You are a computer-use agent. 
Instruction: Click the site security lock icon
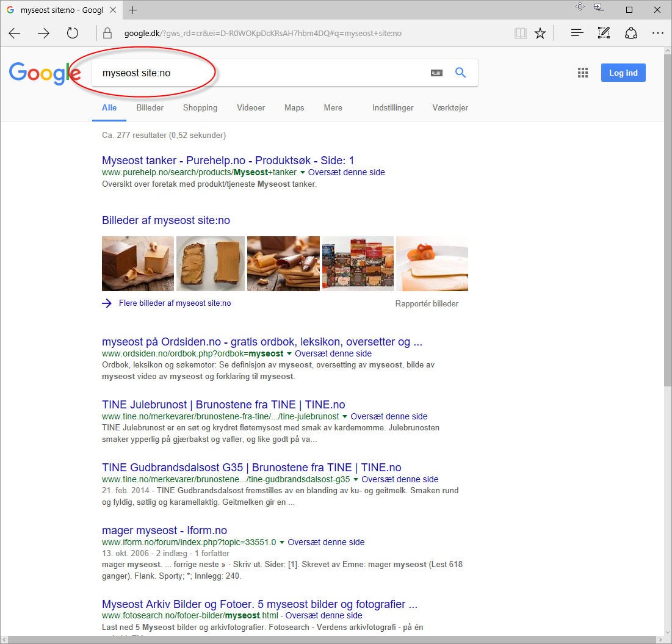pyautogui.click(x=107, y=34)
